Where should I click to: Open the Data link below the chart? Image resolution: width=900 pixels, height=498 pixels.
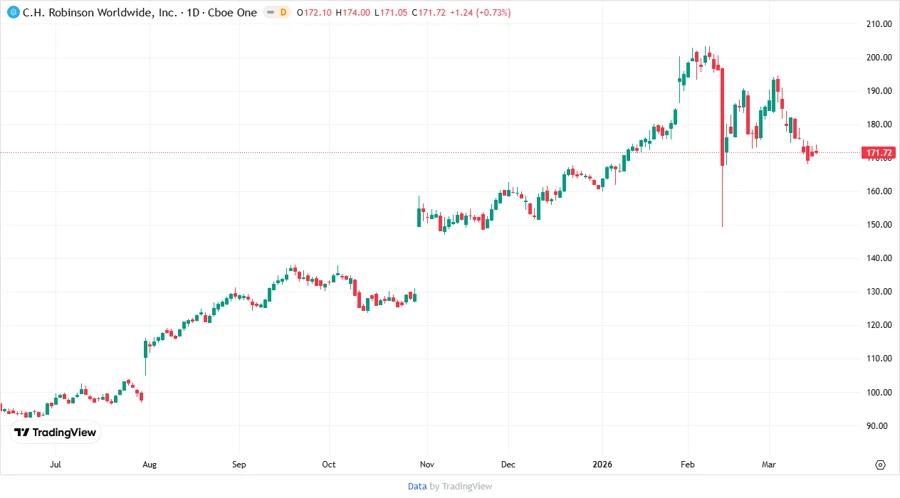point(417,487)
